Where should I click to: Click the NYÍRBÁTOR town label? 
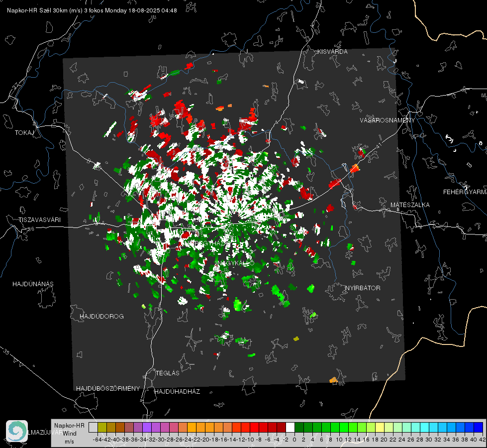coord(363,288)
